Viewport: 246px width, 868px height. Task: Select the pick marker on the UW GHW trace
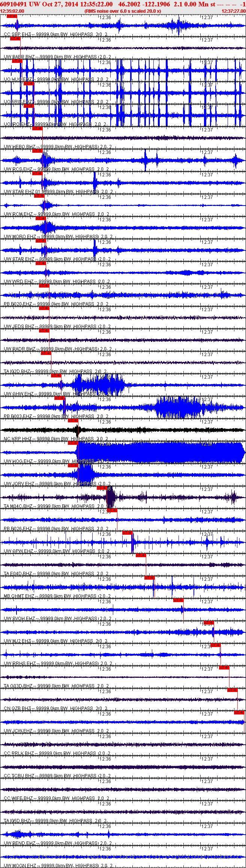pos(56,376)
